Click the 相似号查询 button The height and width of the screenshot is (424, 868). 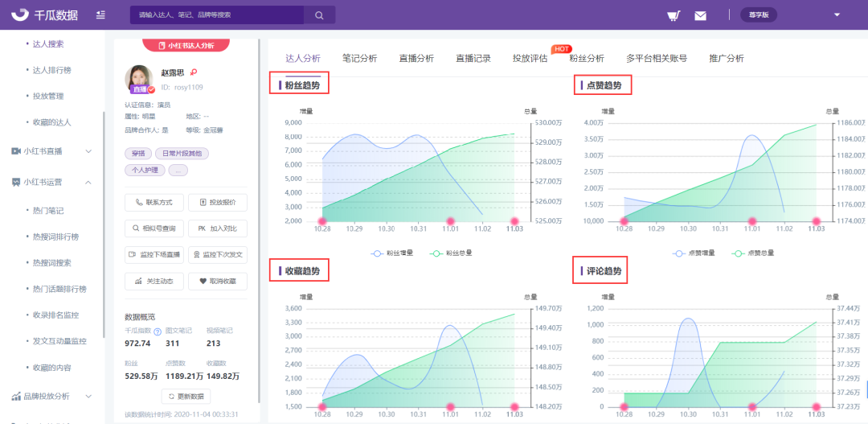pyautogui.click(x=155, y=228)
